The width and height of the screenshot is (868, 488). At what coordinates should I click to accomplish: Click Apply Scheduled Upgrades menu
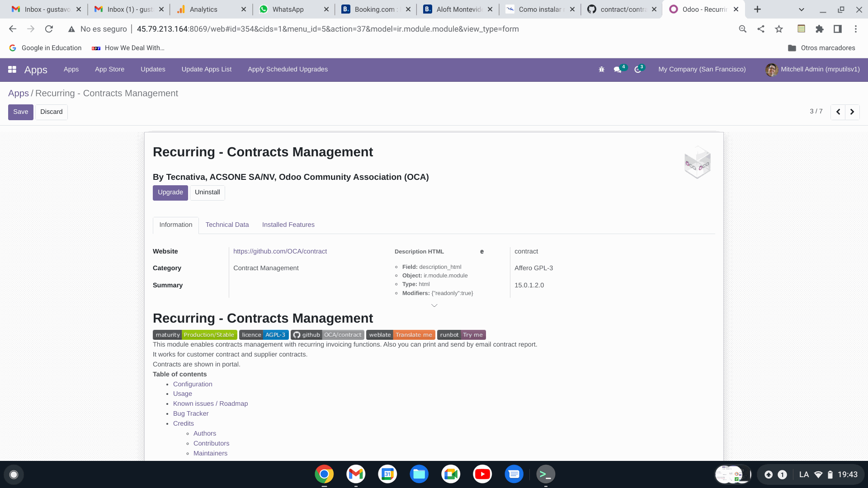click(x=288, y=70)
